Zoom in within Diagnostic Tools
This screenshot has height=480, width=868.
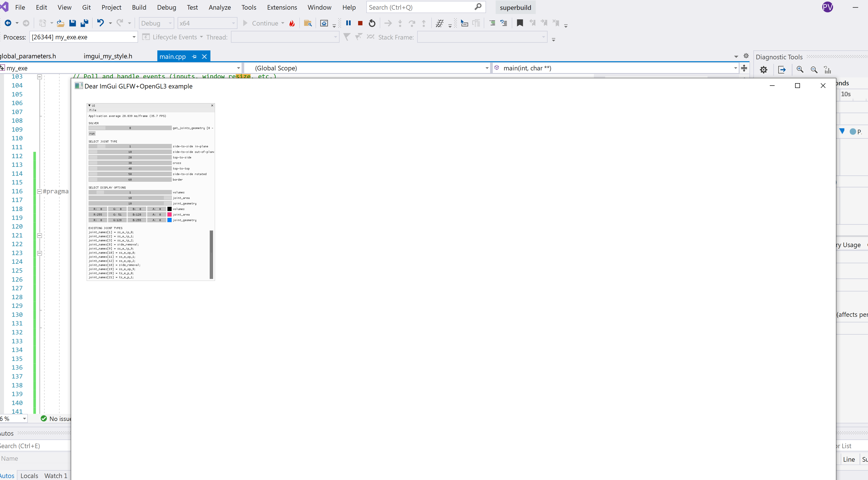click(x=800, y=69)
